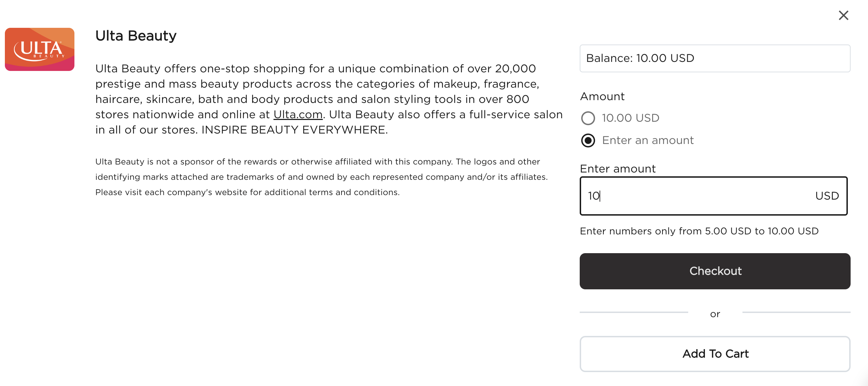The width and height of the screenshot is (868, 386).
Task: Click the 5.00 to 10.00 USD range hint
Action: [699, 231]
